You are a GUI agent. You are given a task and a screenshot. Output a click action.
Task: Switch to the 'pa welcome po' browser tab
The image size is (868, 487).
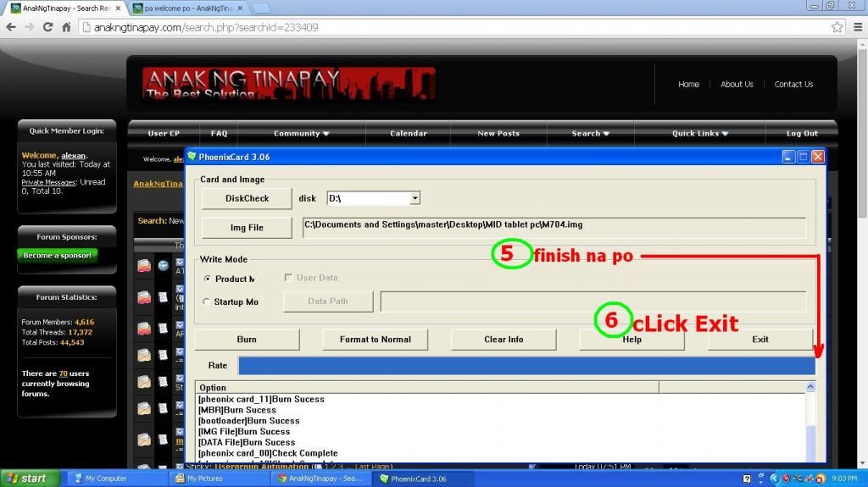(186, 8)
